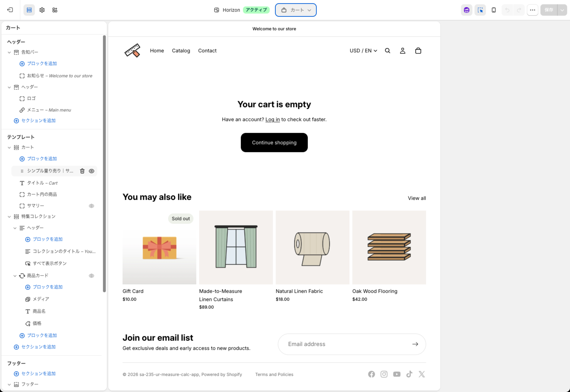
Task: Collapse the 告知バー section
Action: click(9, 52)
